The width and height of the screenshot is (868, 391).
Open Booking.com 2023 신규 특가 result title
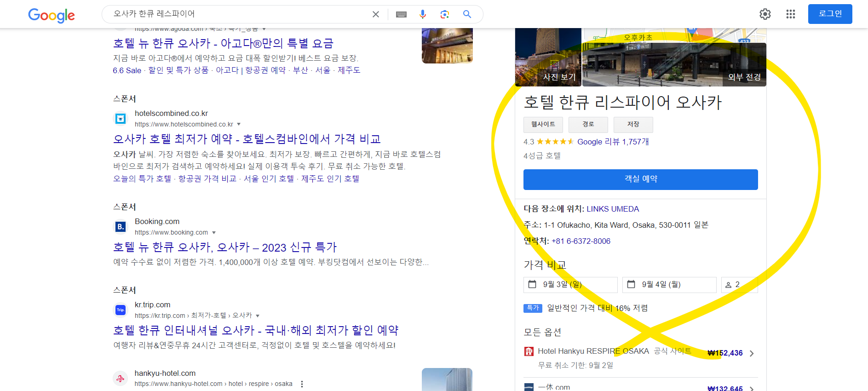225,247
